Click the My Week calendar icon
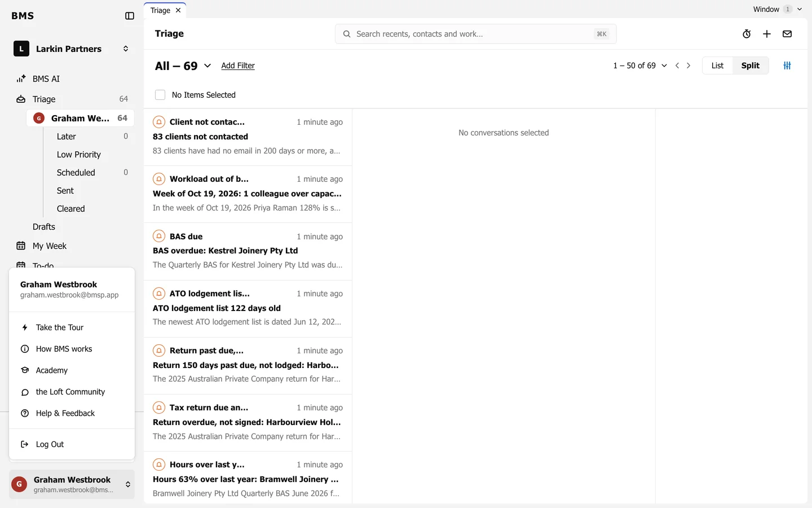812x508 pixels. pyautogui.click(x=21, y=246)
